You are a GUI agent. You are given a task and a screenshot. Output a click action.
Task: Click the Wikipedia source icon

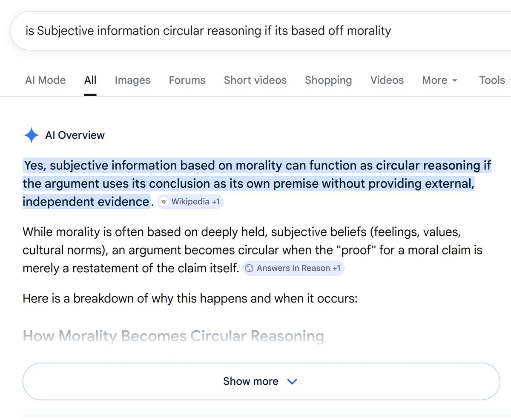tap(164, 202)
